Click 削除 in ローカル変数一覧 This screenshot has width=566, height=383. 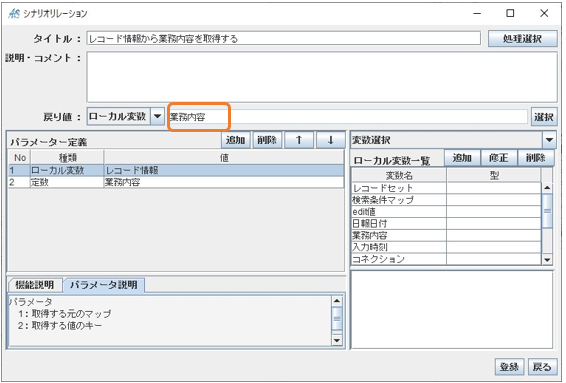[x=535, y=158]
